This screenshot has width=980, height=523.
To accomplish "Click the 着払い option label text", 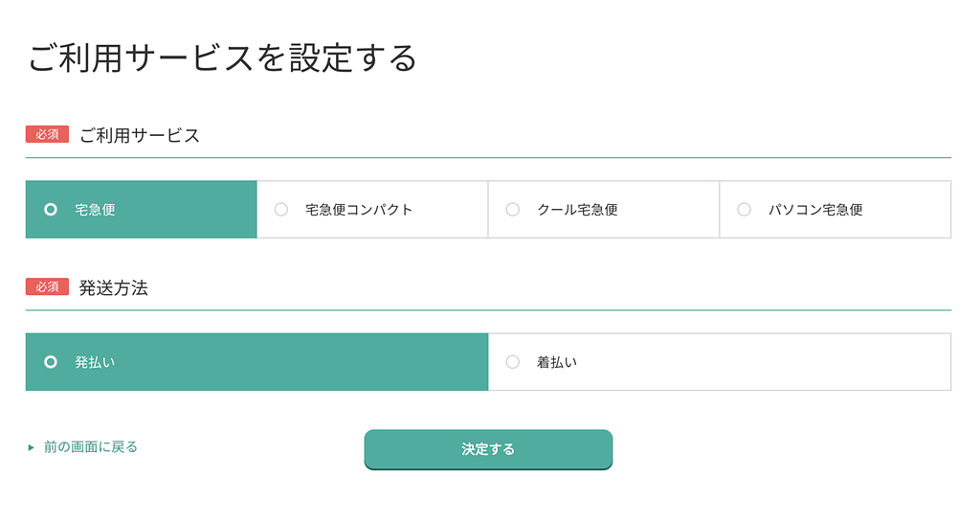I will [557, 362].
